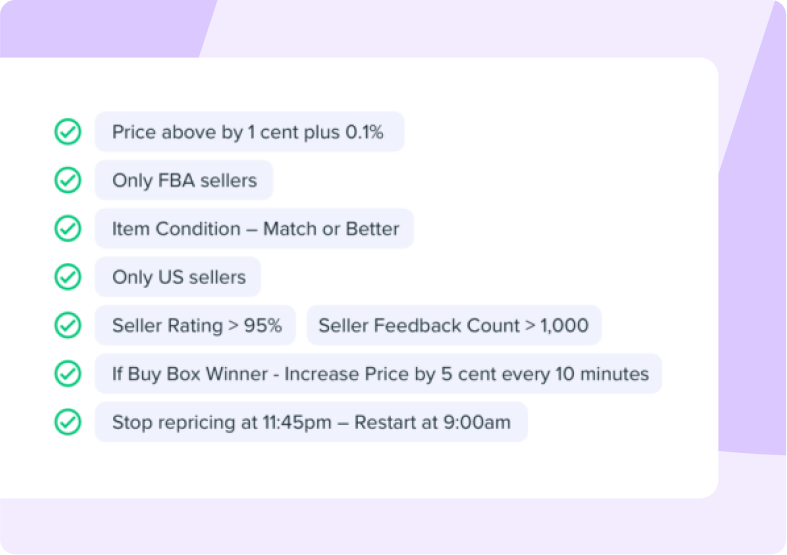Image resolution: width=787 pixels, height=555 pixels.
Task: Select the Only FBA sellers tag
Action: pos(184,180)
